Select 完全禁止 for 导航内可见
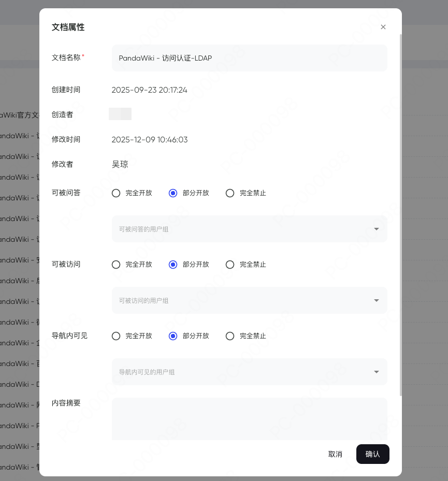 click(230, 336)
